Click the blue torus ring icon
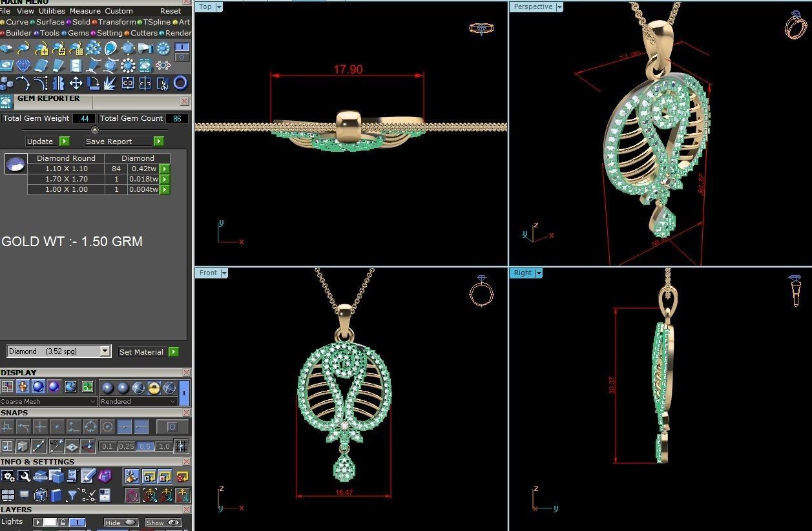The height and width of the screenshot is (531, 812). point(180,83)
